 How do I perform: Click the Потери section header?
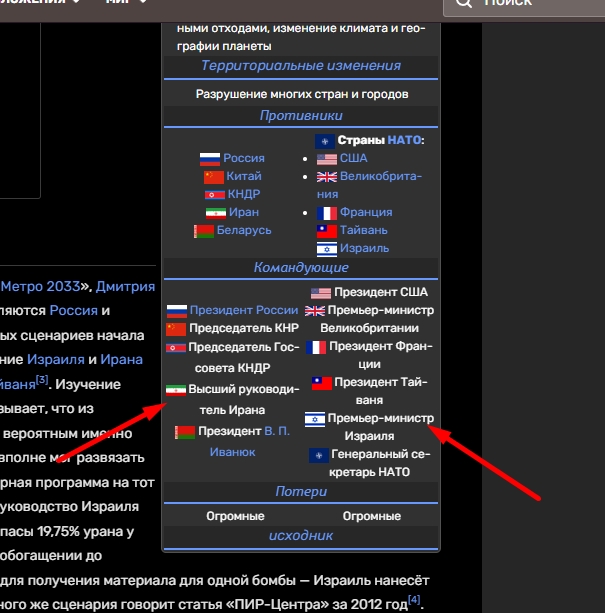tap(301, 491)
